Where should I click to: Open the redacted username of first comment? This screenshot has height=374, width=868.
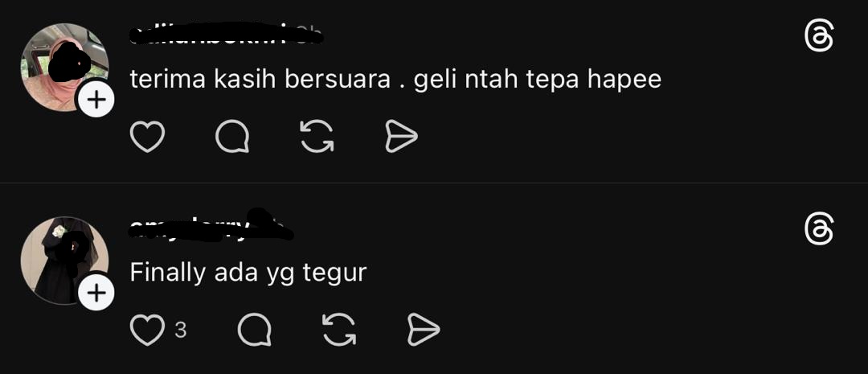[209, 35]
